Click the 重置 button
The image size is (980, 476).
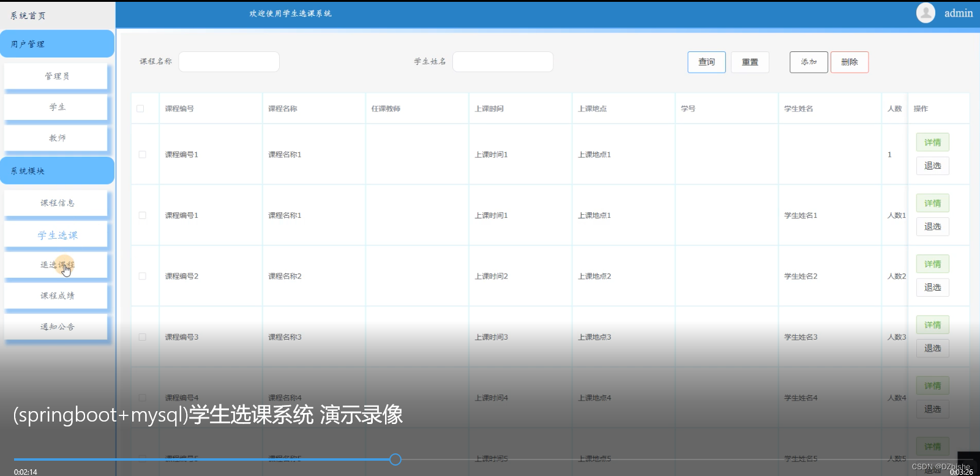(x=750, y=62)
